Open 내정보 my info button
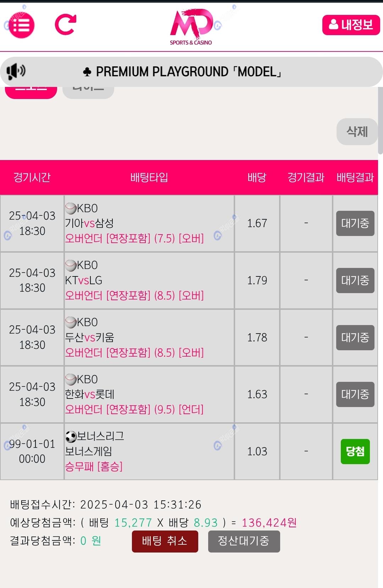Screen dimensions: 383x588 [351, 25]
